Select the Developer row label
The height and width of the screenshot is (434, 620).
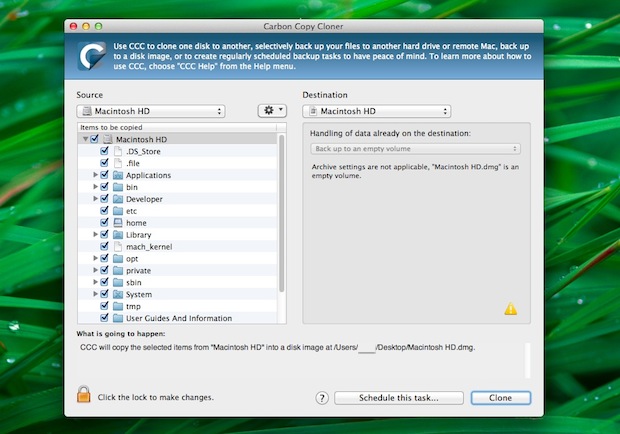(144, 199)
